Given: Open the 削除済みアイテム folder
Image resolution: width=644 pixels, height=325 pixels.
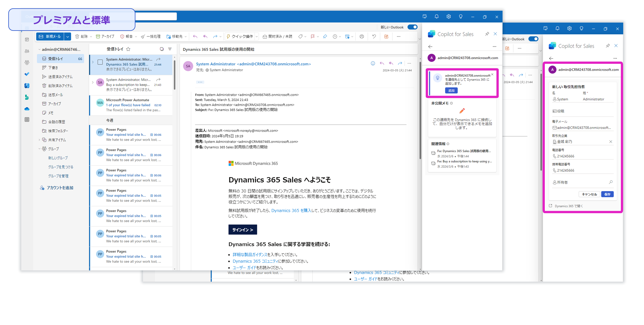Looking at the screenshot, I should pyautogui.click(x=60, y=86).
